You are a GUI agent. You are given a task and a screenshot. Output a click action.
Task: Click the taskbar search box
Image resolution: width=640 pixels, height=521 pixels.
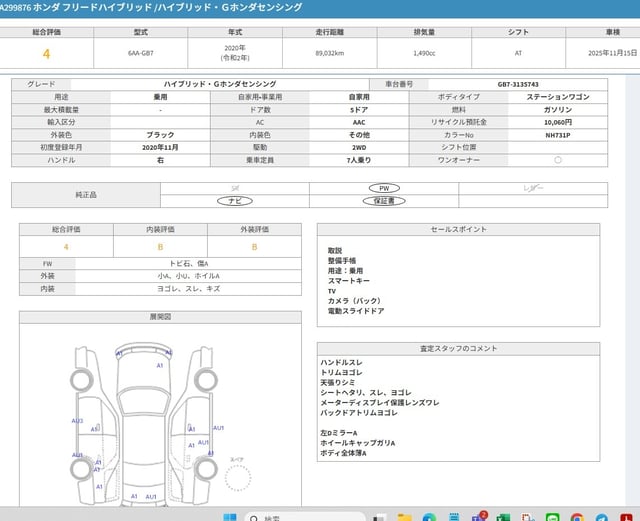pyautogui.click(x=300, y=516)
